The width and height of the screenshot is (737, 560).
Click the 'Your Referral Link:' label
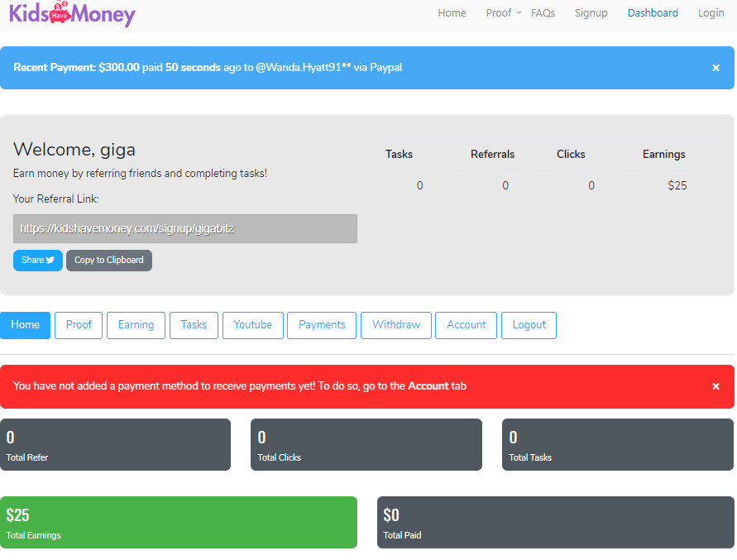click(x=56, y=199)
